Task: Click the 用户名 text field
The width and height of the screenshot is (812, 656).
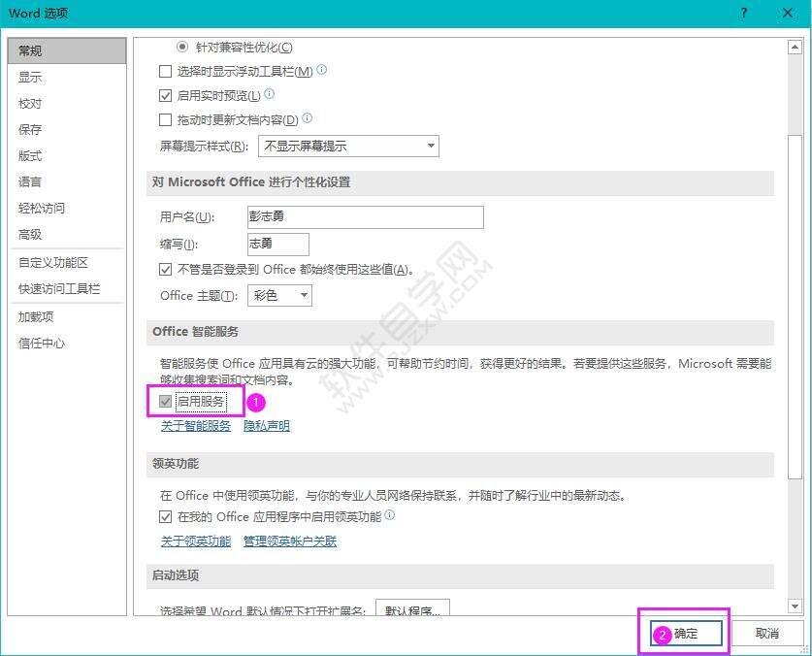Action: click(366, 217)
